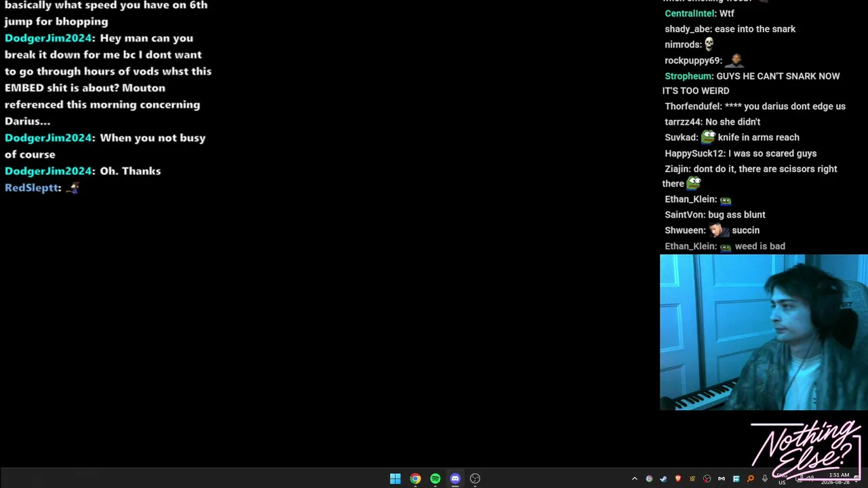Screen dimensions: 868x488
Task: Click DodgerJim2024 beside 'Oh. Thanks'
Action: (47, 171)
